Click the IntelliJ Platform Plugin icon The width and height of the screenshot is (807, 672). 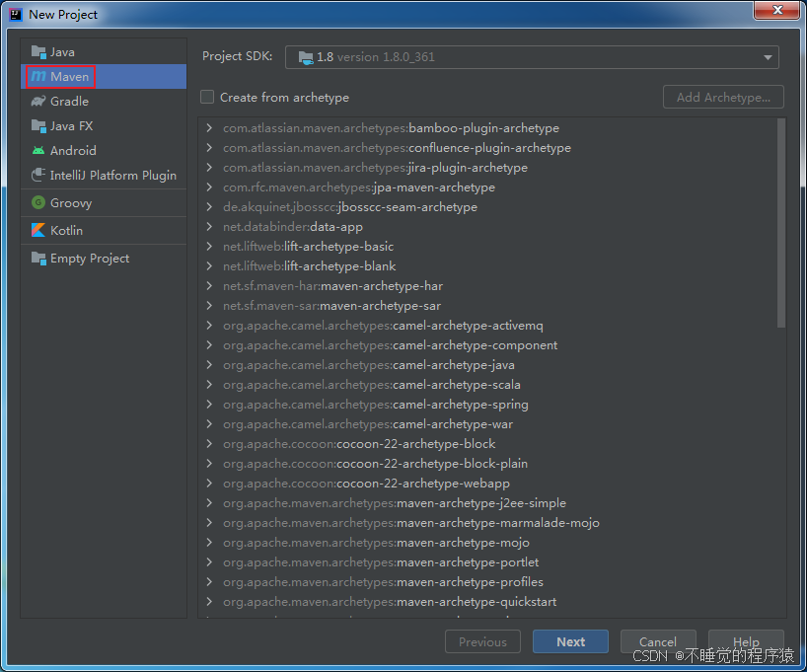click(38, 175)
